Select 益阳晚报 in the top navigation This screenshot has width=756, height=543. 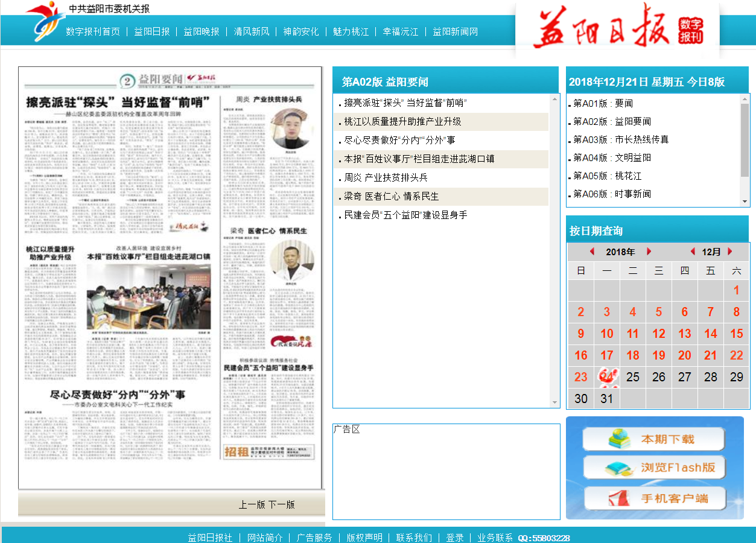click(202, 31)
